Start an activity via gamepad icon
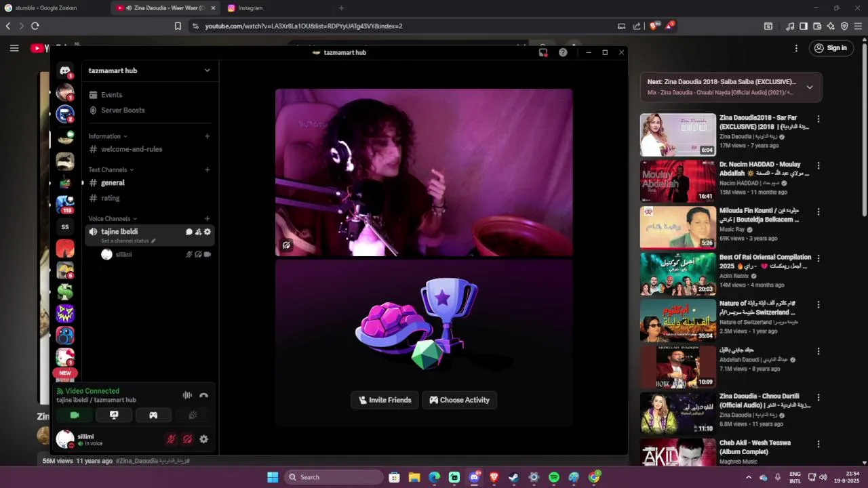 pos(153,415)
